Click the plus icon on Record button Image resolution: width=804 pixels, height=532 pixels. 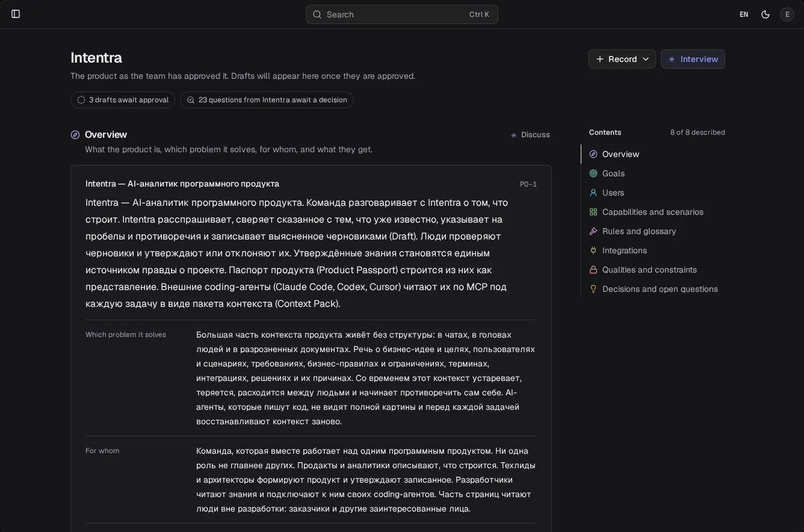[600, 59]
